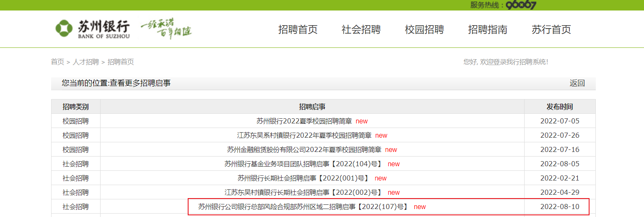Click the Bank of Suzhou logo
The height and width of the screenshot is (217, 644).
pyautogui.click(x=93, y=29)
